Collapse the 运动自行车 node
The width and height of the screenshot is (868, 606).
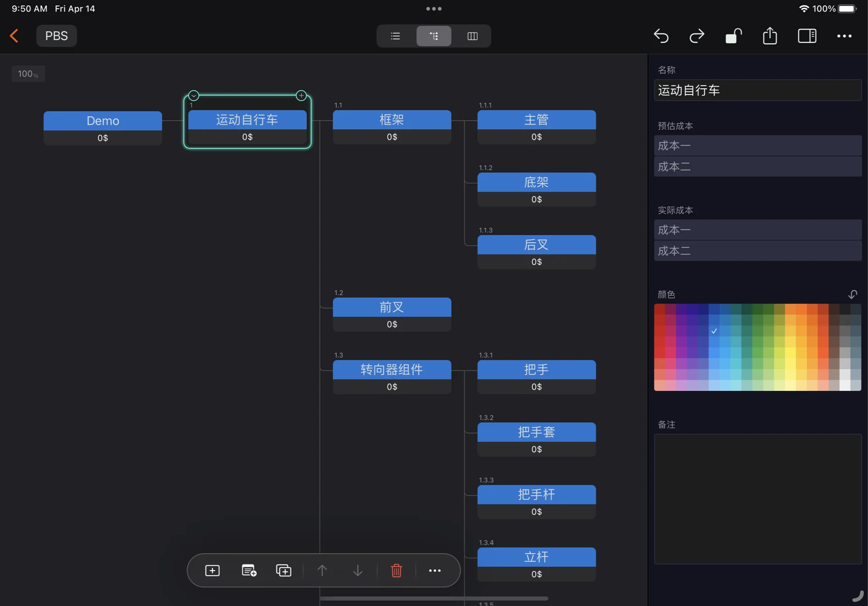pyautogui.click(x=194, y=95)
